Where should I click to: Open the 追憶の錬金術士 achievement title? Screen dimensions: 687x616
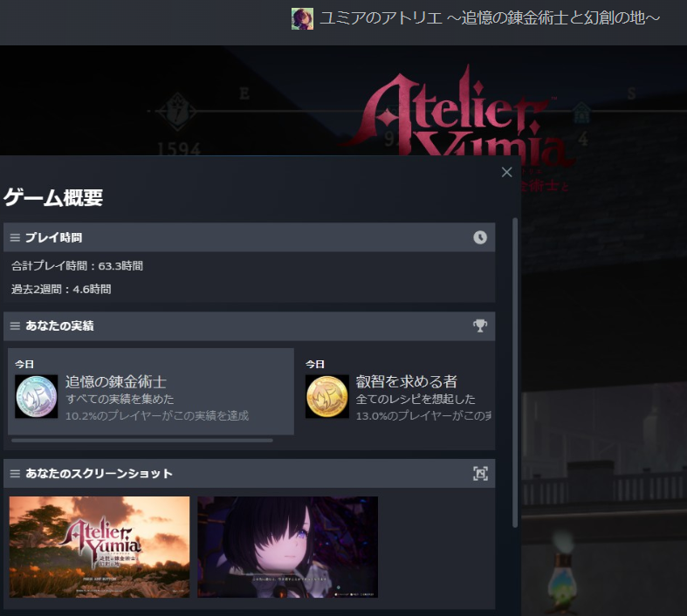pos(116,382)
